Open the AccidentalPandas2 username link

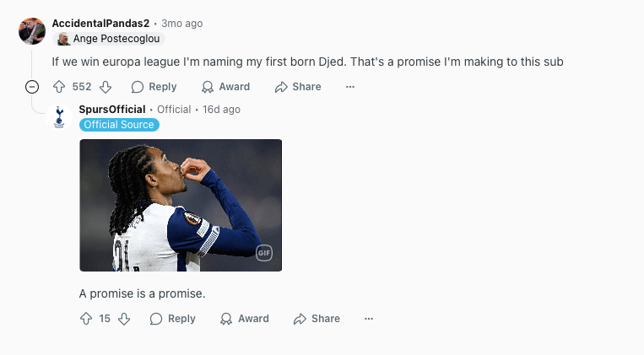coord(100,24)
